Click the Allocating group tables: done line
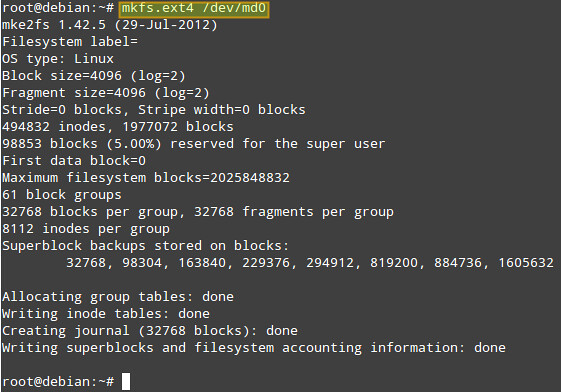This screenshot has height=392, width=561. [x=118, y=297]
